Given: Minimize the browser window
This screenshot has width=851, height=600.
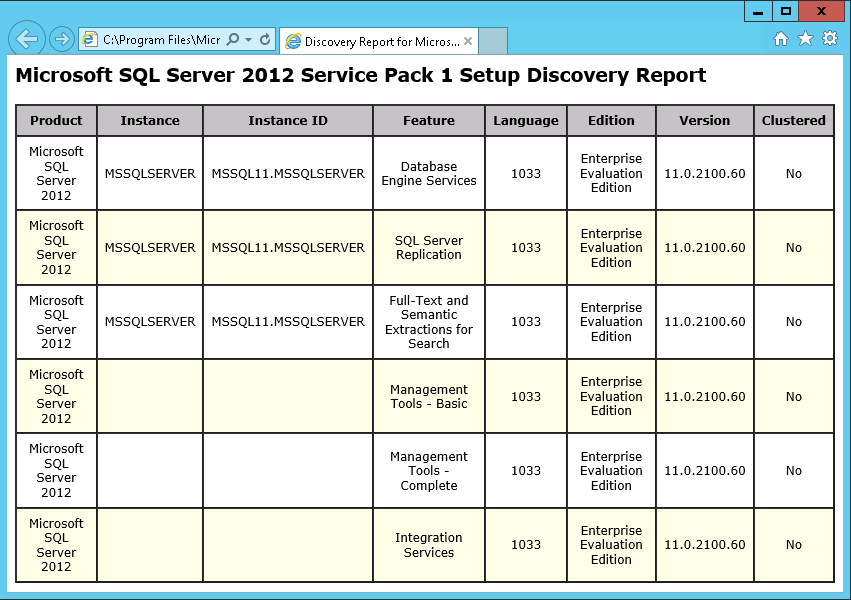Looking at the screenshot, I should [x=758, y=12].
